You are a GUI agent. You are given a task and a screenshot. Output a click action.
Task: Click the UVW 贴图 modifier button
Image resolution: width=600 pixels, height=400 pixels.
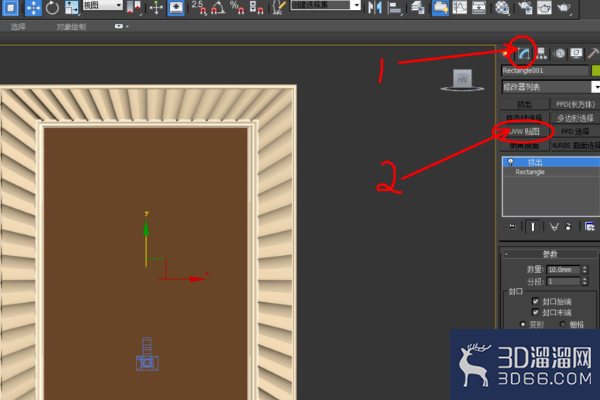(524, 132)
